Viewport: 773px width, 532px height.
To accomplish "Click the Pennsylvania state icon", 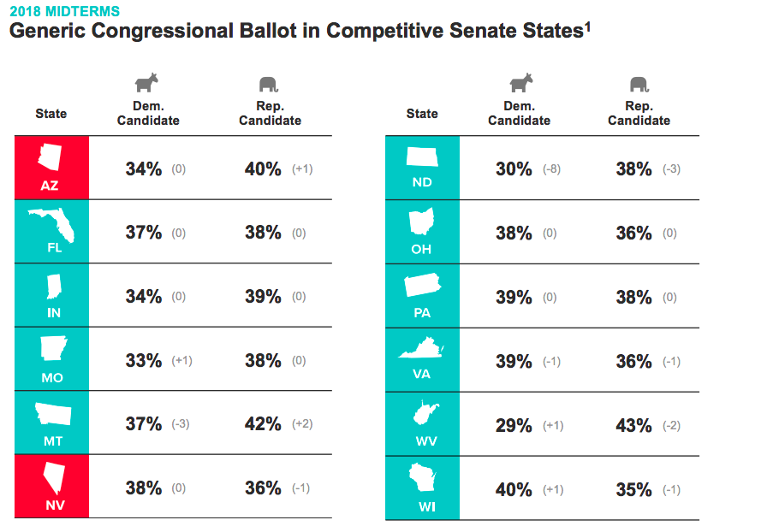I will [423, 285].
